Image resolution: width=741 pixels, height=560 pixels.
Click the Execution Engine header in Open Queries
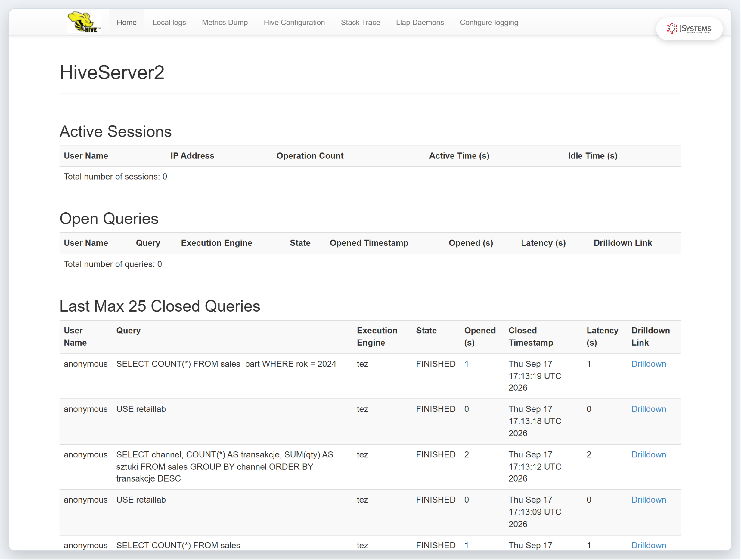coord(216,243)
